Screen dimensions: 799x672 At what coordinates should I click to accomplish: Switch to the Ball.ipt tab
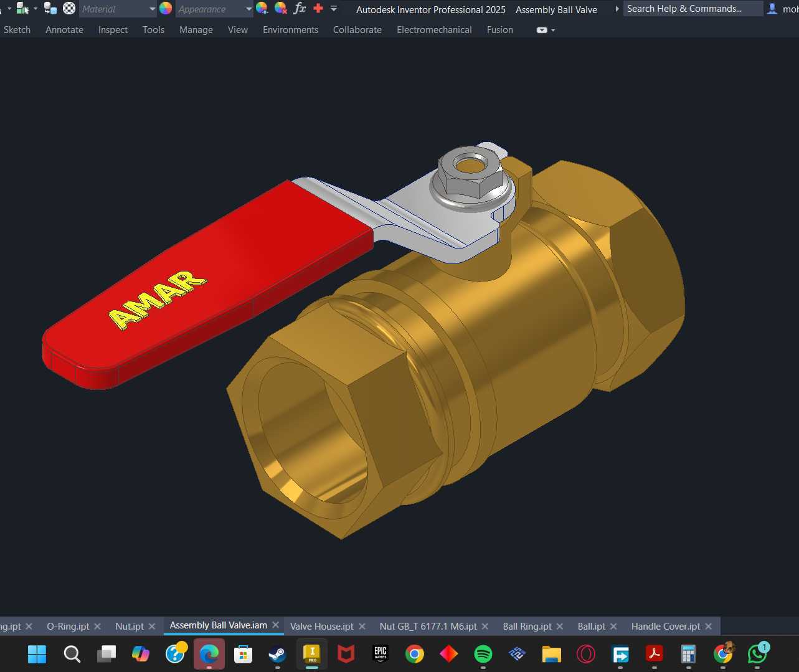tap(592, 626)
